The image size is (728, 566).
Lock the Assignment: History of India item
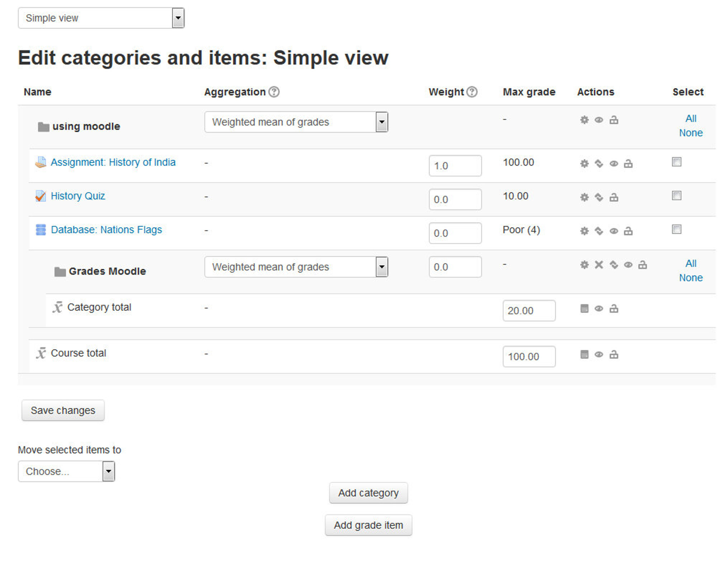coord(628,164)
